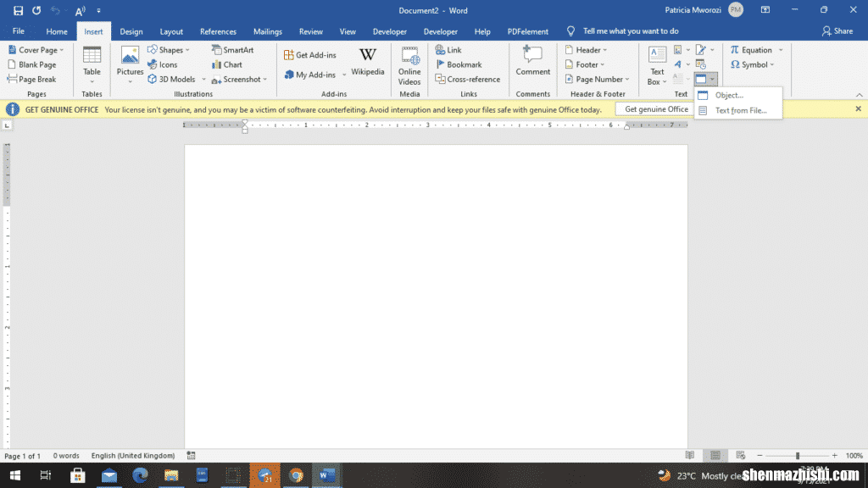This screenshot has width=868, height=488.
Task: Insert a SmartArt graphic
Action: pos(232,50)
